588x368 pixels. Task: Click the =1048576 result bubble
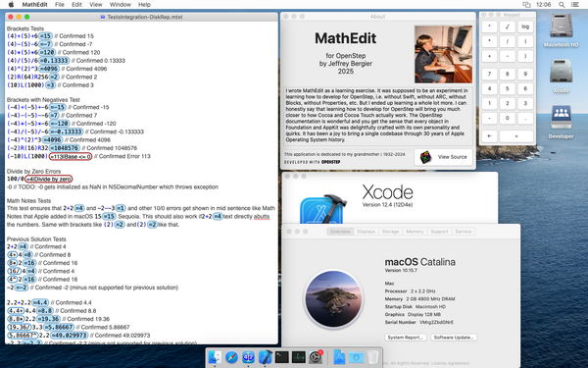64,148
